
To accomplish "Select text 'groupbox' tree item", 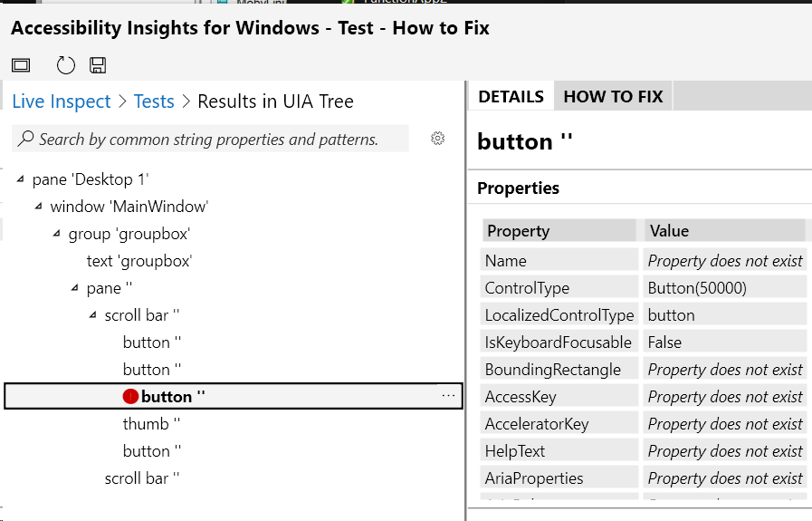I will pyautogui.click(x=139, y=261).
